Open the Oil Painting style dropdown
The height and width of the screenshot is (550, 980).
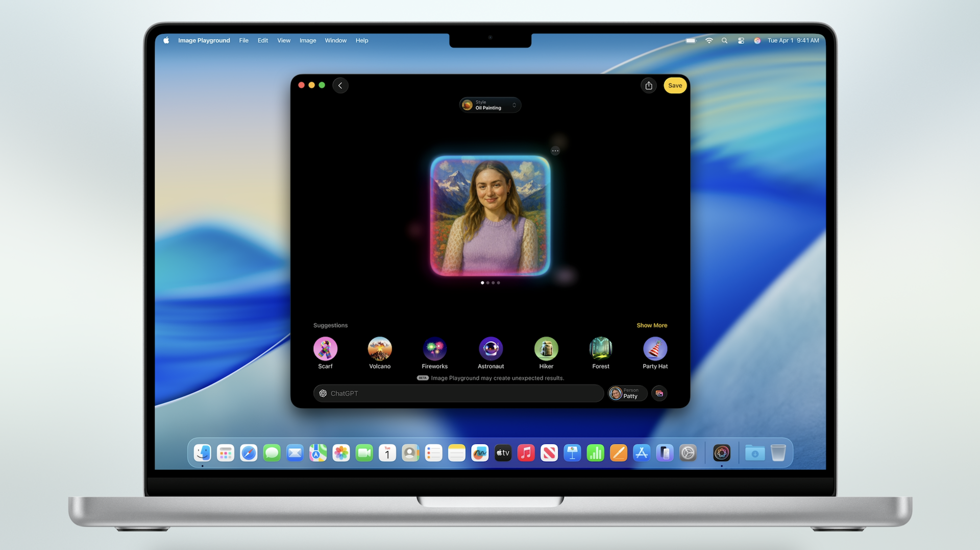point(490,105)
